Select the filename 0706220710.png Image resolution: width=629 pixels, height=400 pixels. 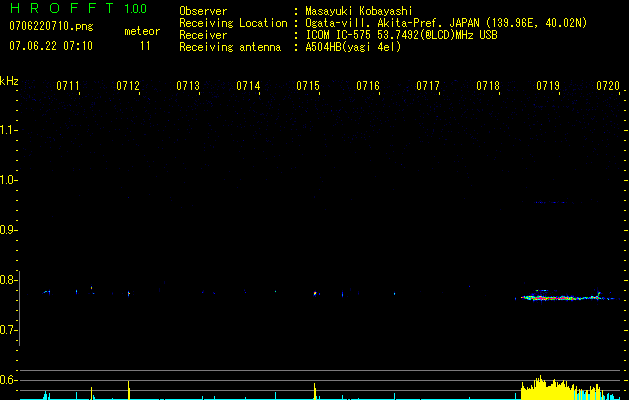51,26
